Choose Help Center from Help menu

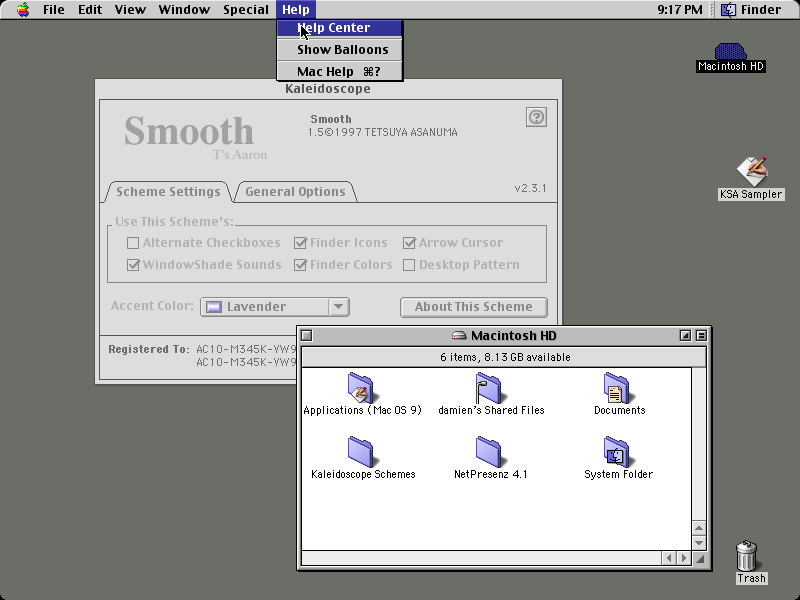pos(340,28)
